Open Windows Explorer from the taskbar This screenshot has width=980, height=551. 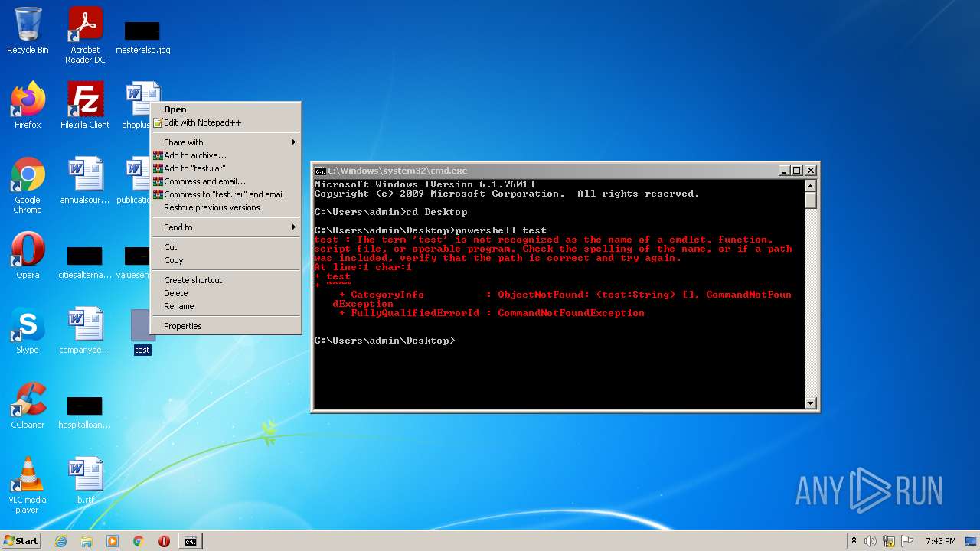coord(87,541)
